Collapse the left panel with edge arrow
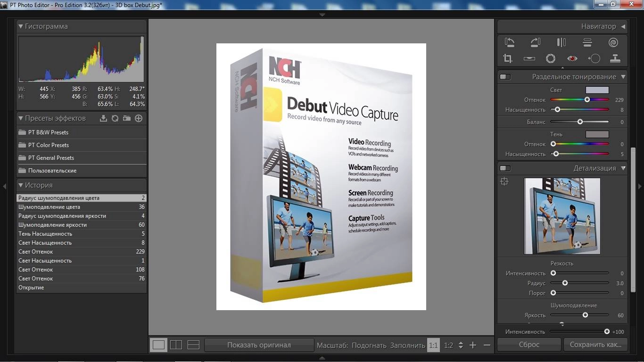The image size is (644, 362). (4, 186)
